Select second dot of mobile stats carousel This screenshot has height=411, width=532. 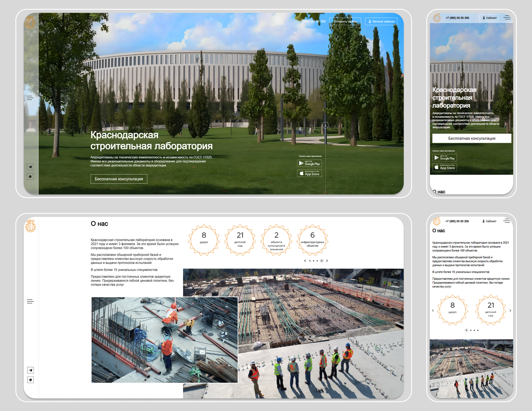click(471, 330)
